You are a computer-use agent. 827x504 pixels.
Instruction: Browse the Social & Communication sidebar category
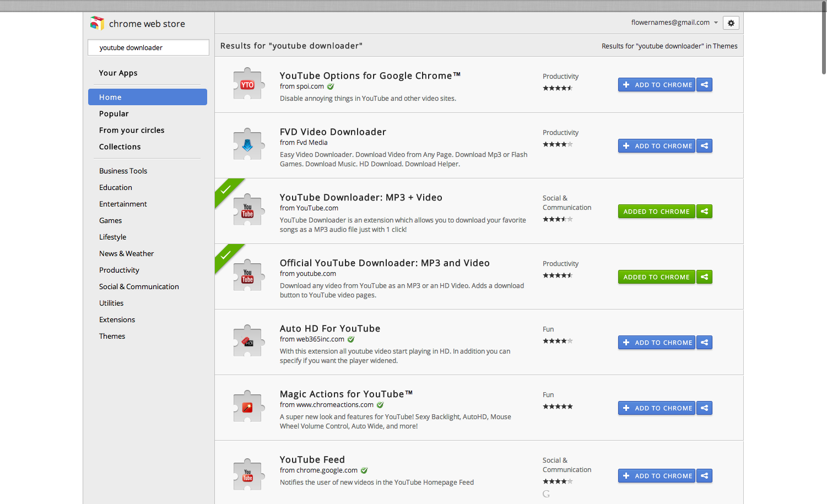[x=139, y=286]
